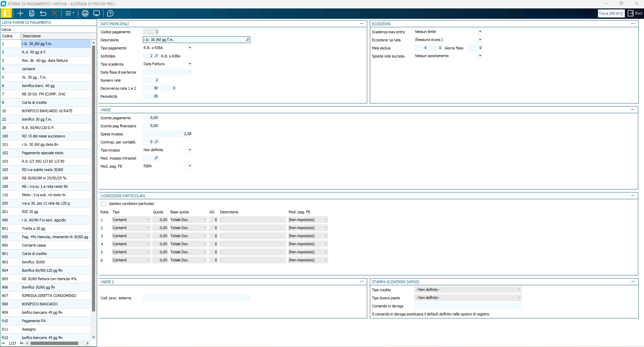
Task: Expand the Tipo scadenza dropdown
Action: 190,64
